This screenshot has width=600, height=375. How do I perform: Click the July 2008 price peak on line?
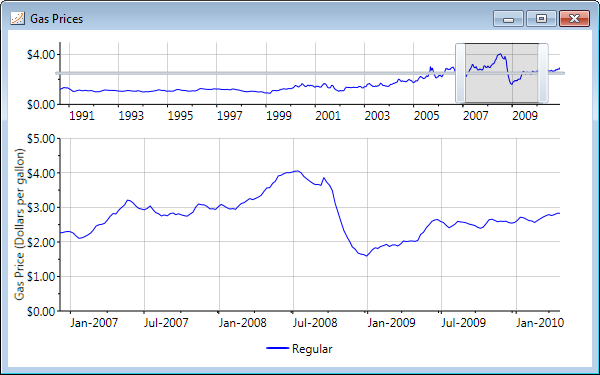297,171
